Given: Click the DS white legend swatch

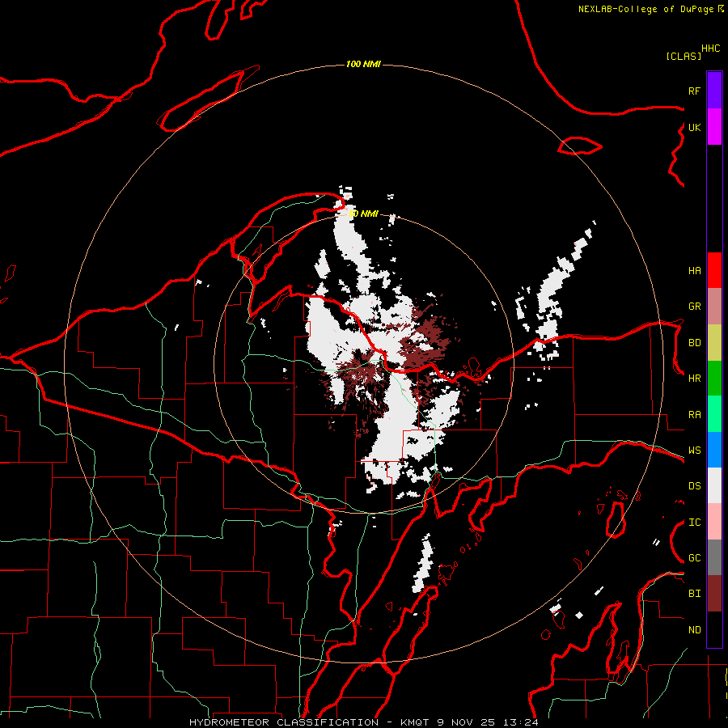Looking at the screenshot, I should (714, 485).
